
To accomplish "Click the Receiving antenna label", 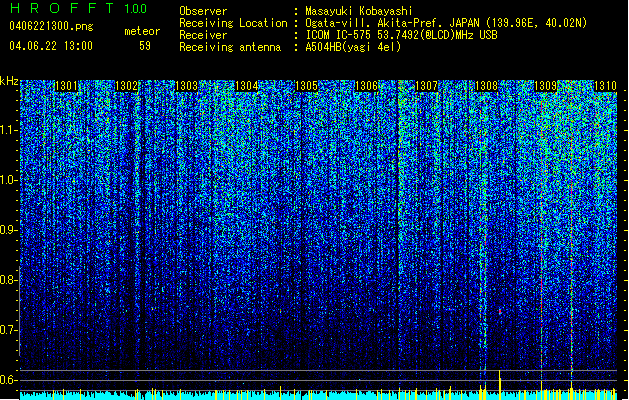I will pyautogui.click(x=230, y=47).
